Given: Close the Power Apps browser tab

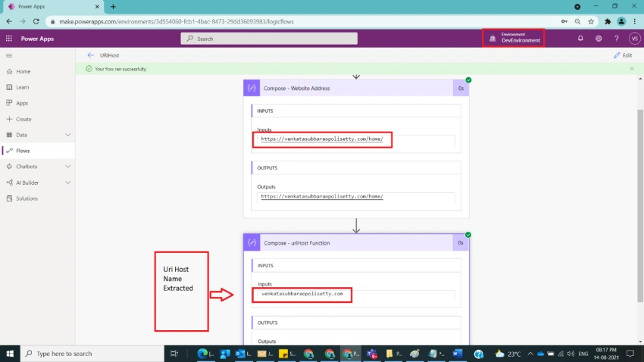Looking at the screenshot, I should point(97,7).
